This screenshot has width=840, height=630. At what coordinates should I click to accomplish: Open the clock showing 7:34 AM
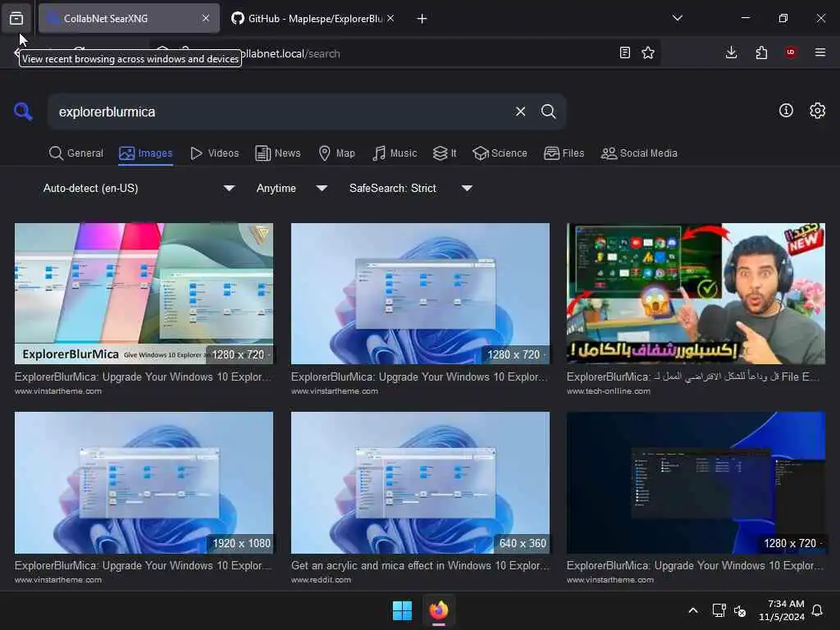(x=782, y=610)
